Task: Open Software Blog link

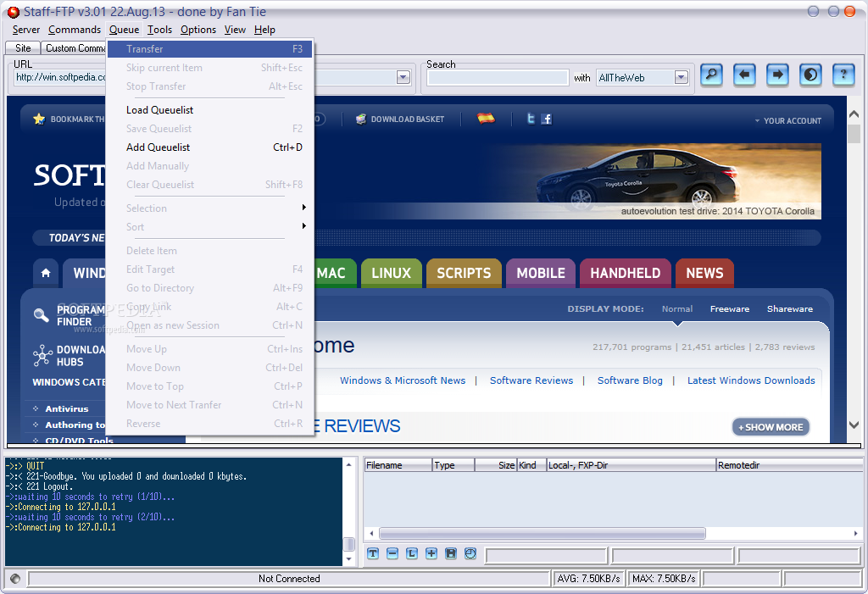Action: [630, 380]
